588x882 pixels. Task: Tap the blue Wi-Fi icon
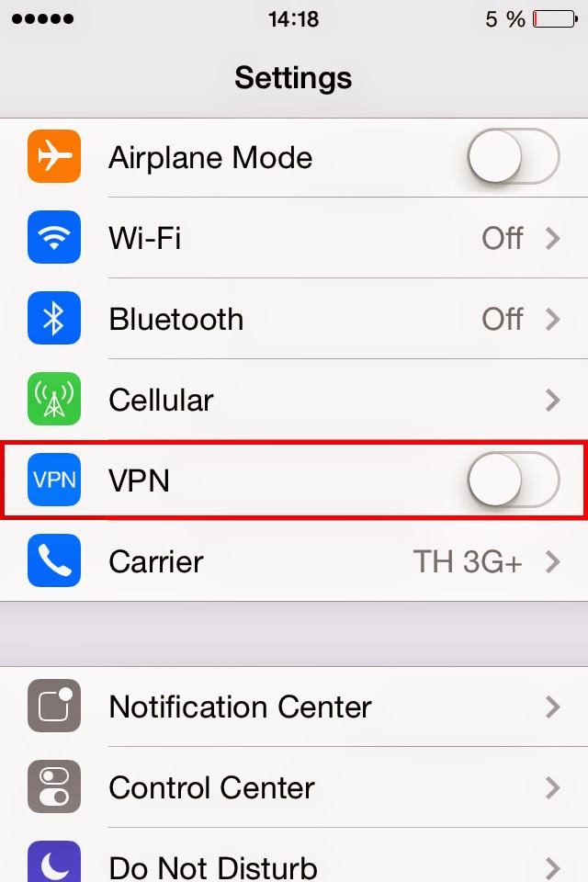tap(54, 237)
